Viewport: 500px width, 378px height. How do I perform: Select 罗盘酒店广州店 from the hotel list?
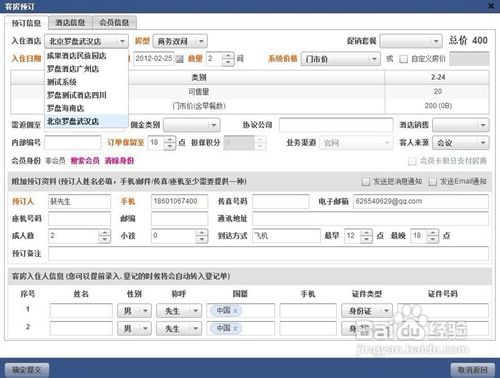tap(86, 69)
